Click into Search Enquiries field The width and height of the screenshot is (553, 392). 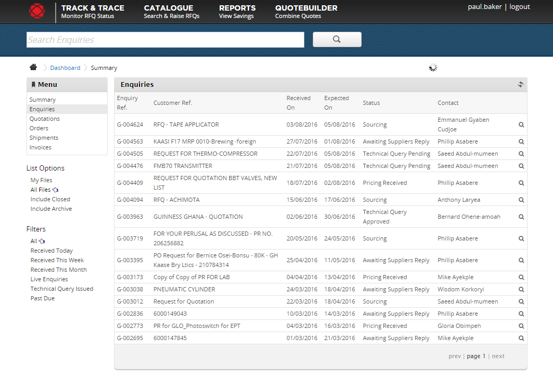(x=165, y=40)
